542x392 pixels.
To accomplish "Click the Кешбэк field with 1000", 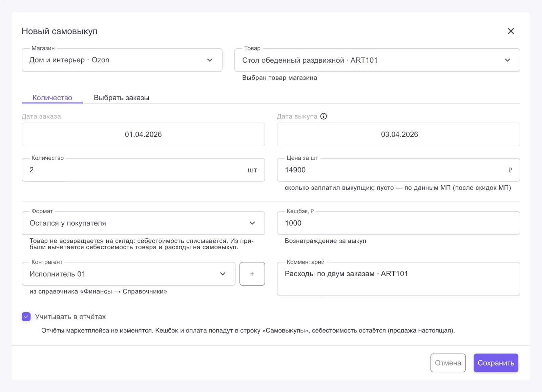I will pyautogui.click(x=398, y=223).
